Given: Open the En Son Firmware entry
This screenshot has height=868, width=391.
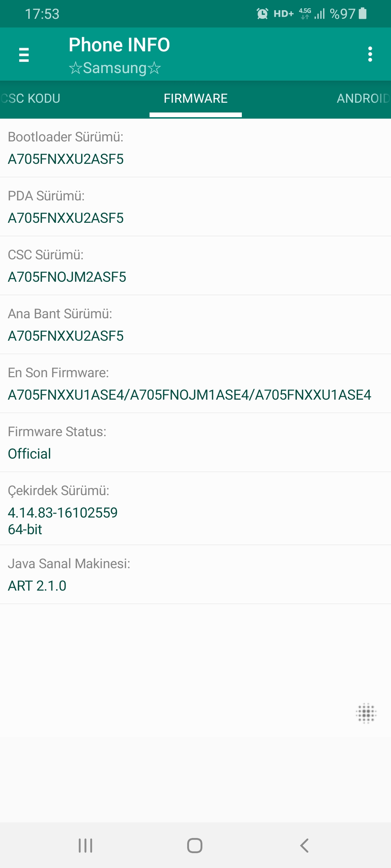Looking at the screenshot, I should click(195, 384).
